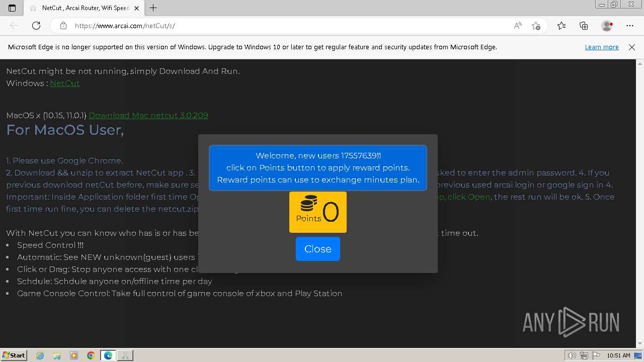Open File Explorer from taskbar

pos(57,355)
